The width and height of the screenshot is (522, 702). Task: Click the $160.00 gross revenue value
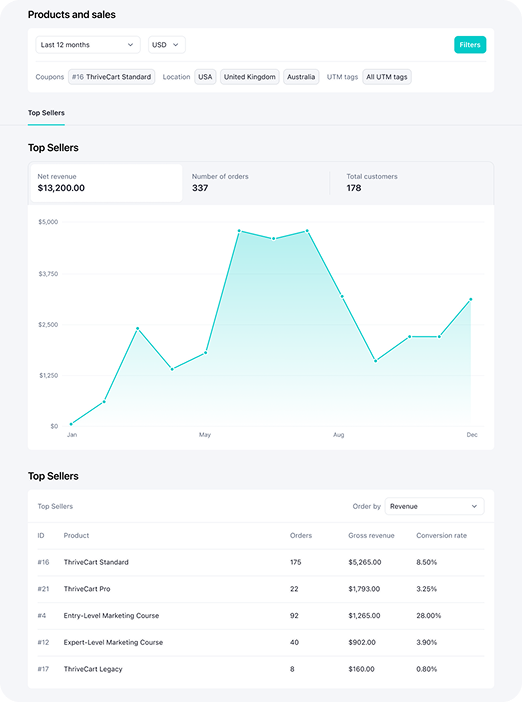[361, 669]
